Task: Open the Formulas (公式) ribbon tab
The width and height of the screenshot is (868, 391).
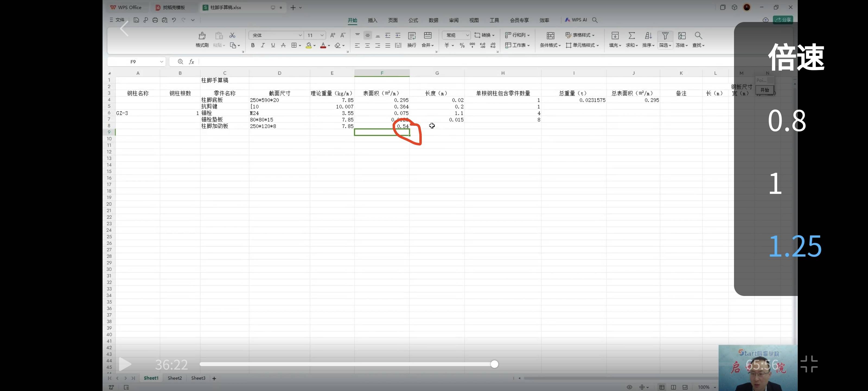Action: click(413, 20)
